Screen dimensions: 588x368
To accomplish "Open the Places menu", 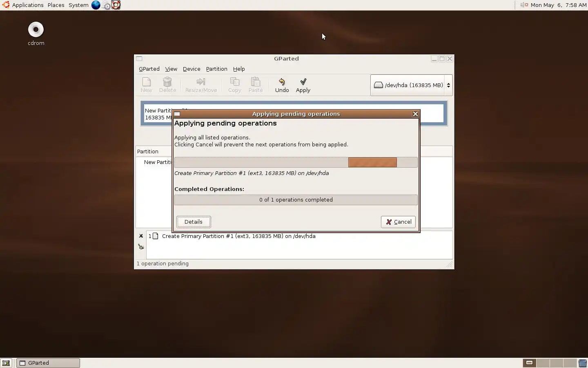I will point(56,5).
